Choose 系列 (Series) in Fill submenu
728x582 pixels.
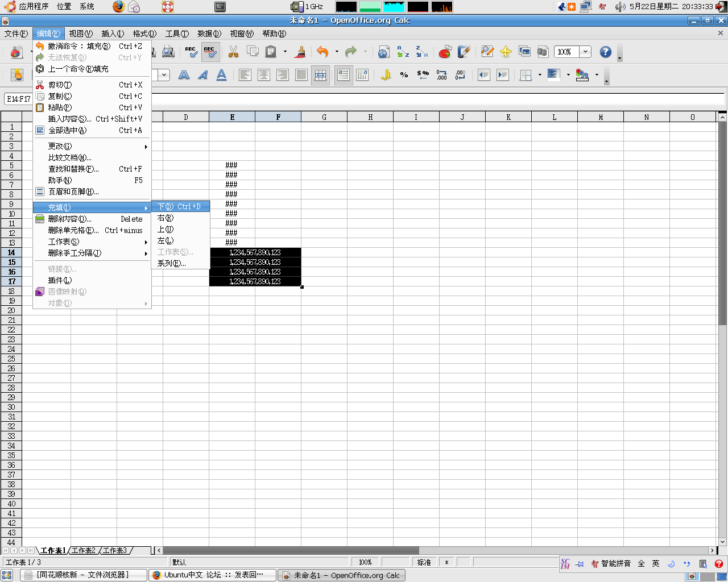pyautogui.click(x=180, y=263)
